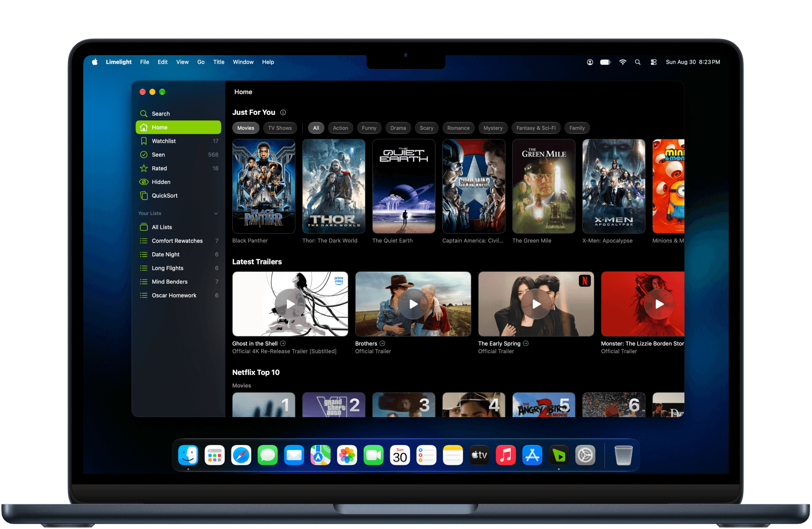Open the File menu
812x529 pixels.
(x=145, y=62)
